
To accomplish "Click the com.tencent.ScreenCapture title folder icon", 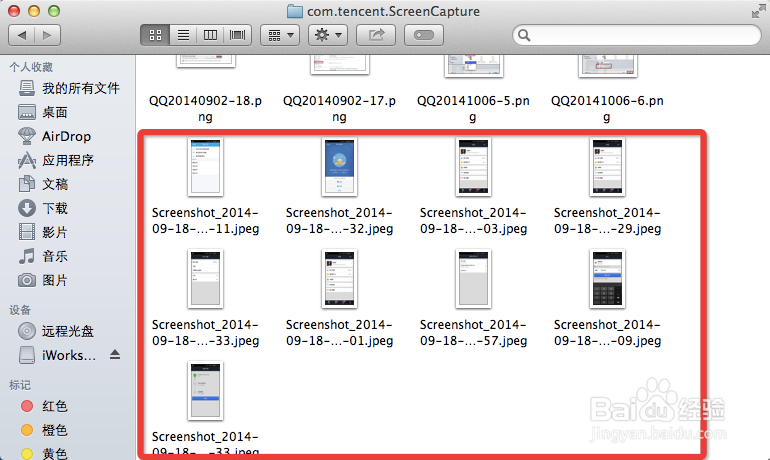I will coord(295,11).
